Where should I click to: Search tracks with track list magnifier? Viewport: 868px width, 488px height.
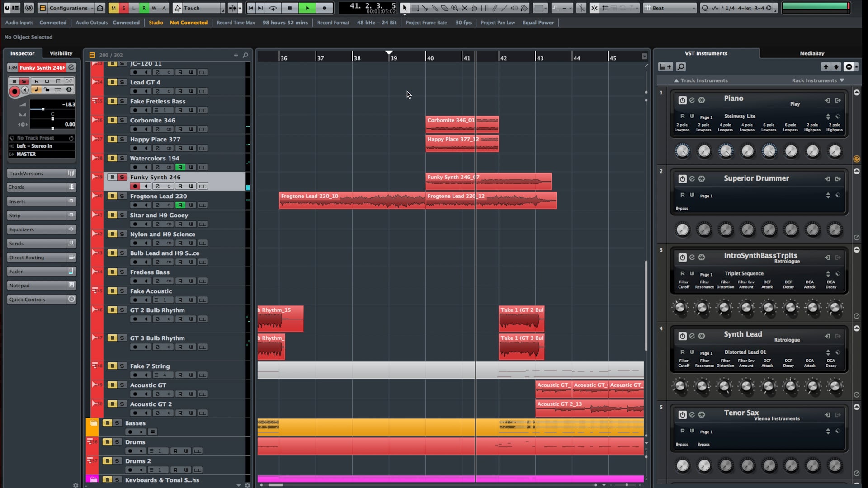click(x=245, y=55)
